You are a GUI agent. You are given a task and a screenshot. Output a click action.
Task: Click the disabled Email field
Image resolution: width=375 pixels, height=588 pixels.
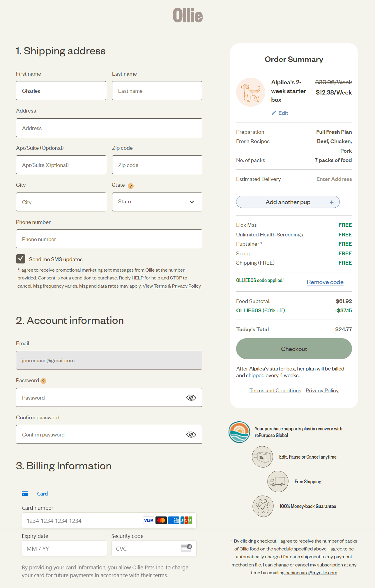109,360
